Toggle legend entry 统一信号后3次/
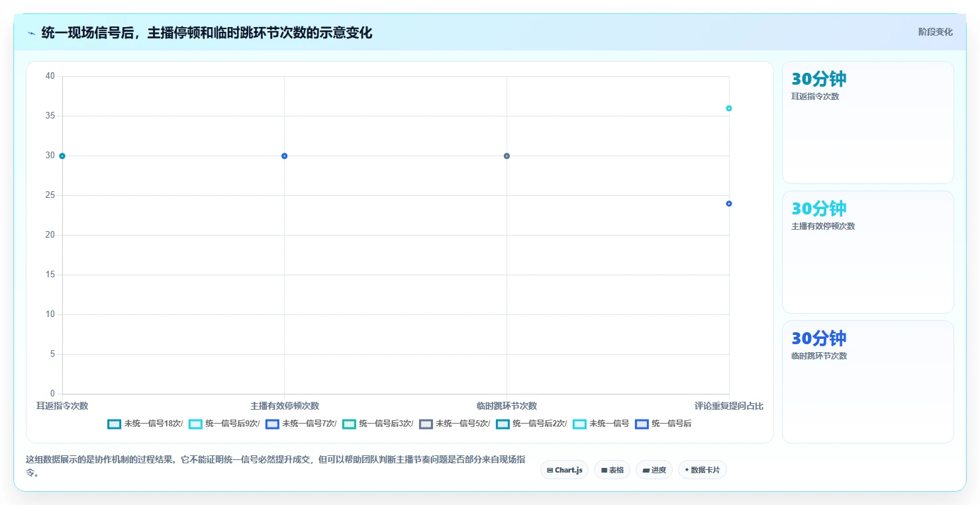The image size is (980, 505). tap(378, 424)
